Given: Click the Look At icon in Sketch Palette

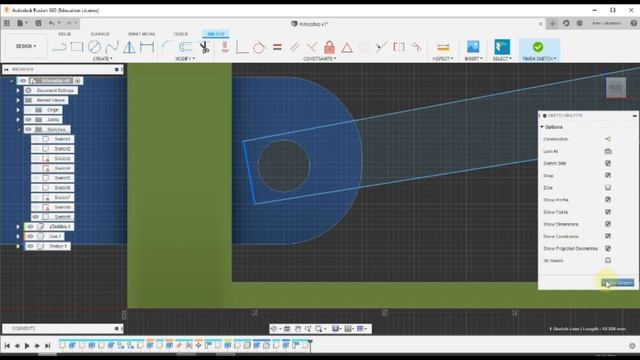Looking at the screenshot, I should 608,151.
